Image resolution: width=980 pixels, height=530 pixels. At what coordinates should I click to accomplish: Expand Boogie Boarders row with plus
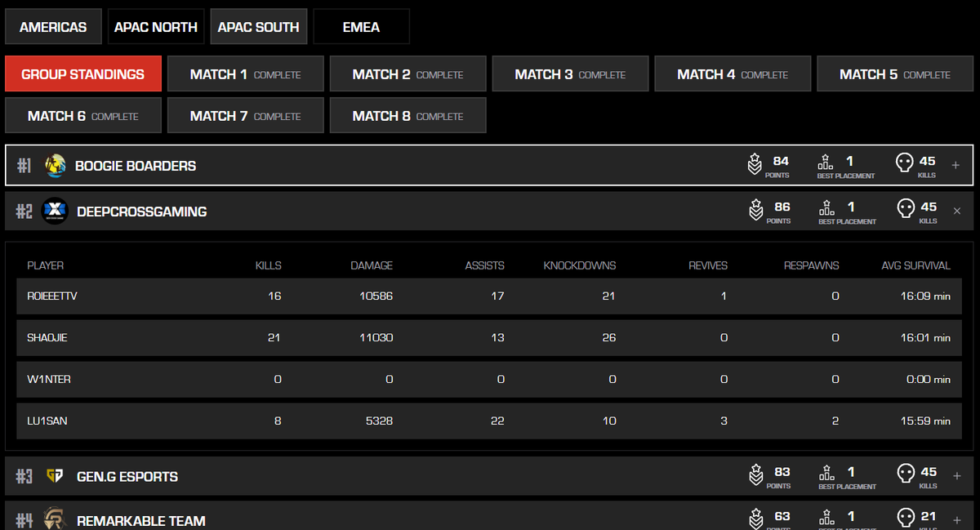pyautogui.click(x=955, y=166)
